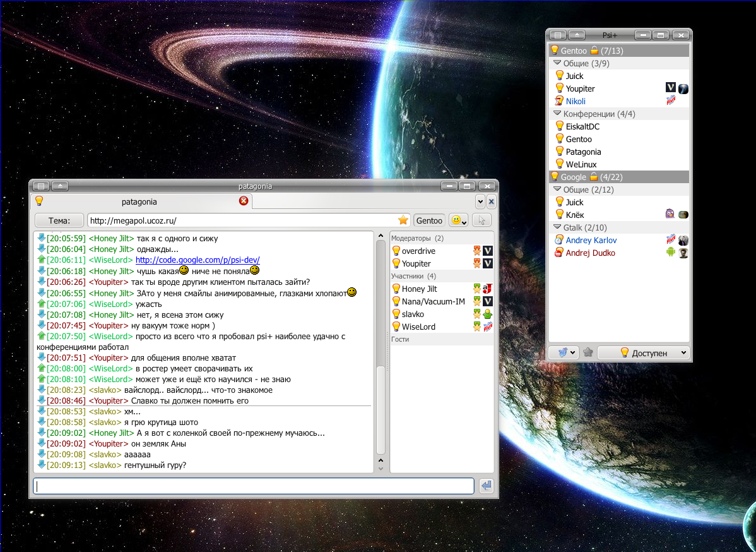Screen dimensions: 756x552
Task: Collapse the Gtalk (2/10) group
Action: coord(557,227)
